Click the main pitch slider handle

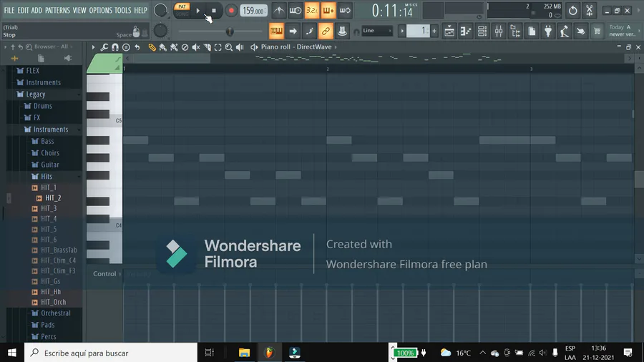tap(230, 31)
